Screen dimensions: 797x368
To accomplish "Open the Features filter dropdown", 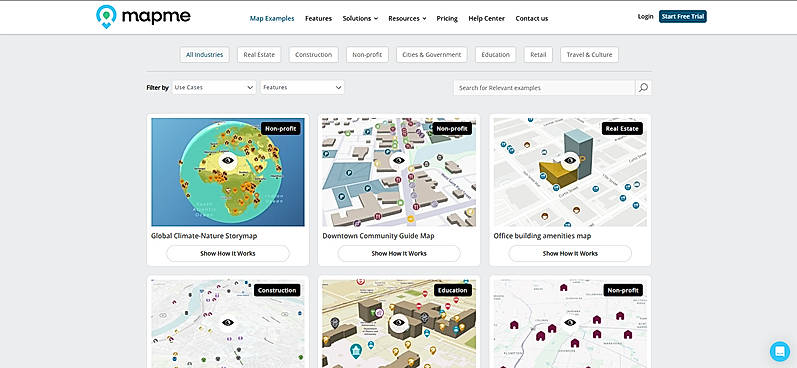I will [x=302, y=87].
